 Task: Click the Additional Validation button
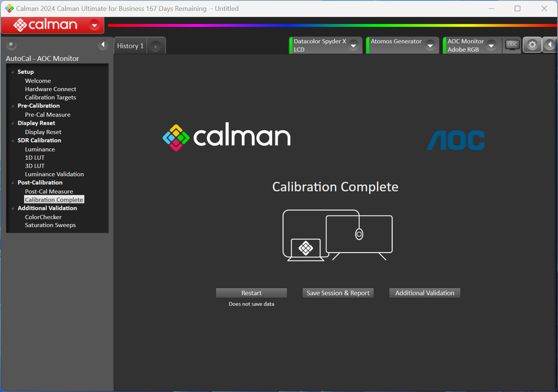(x=425, y=293)
